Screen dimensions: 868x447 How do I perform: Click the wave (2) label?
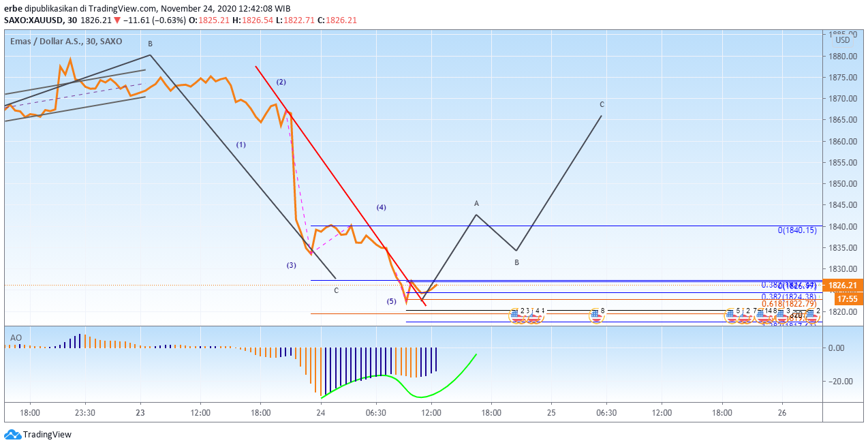point(281,82)
